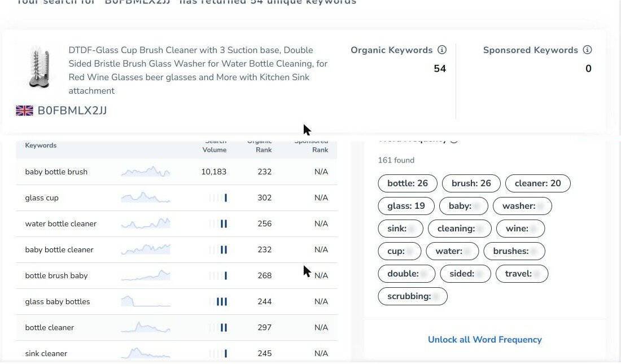This screenshot has height=364, width=621.
Task: Select the 'scrubbing:' word tag
Action: coord(413,296)
